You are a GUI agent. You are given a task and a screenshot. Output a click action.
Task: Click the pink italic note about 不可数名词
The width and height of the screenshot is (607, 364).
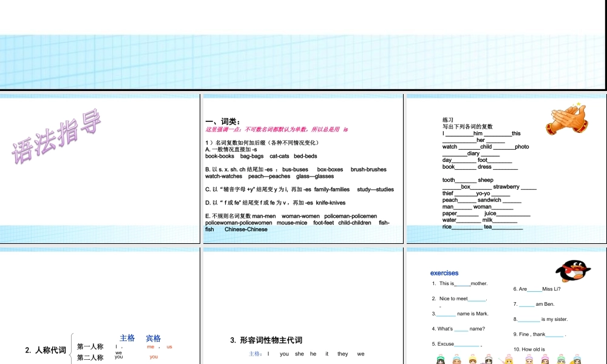(276, 129)
